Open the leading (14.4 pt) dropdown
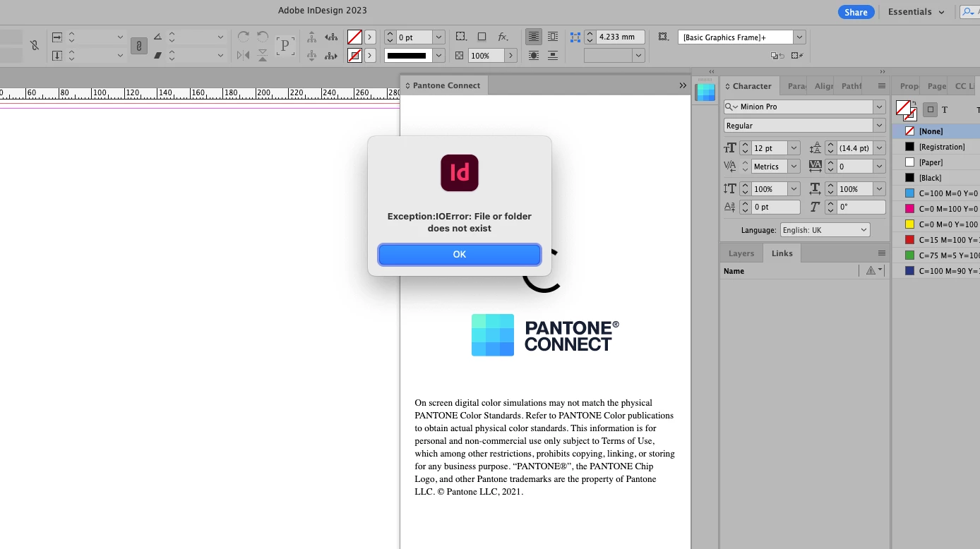The width and height of the screenshot is (980, 549). click(x=879, y=148)
